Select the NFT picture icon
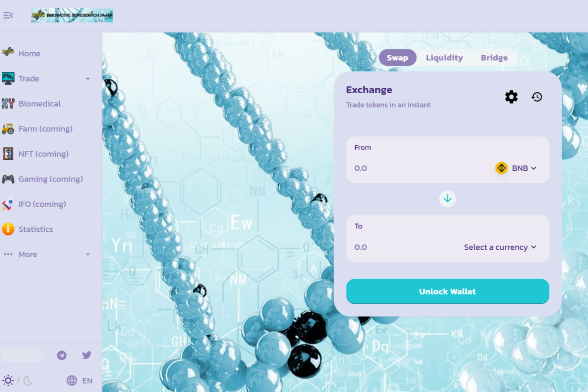Image resolution: width=588 pixels, height=392 pixels. coord(8,154)
